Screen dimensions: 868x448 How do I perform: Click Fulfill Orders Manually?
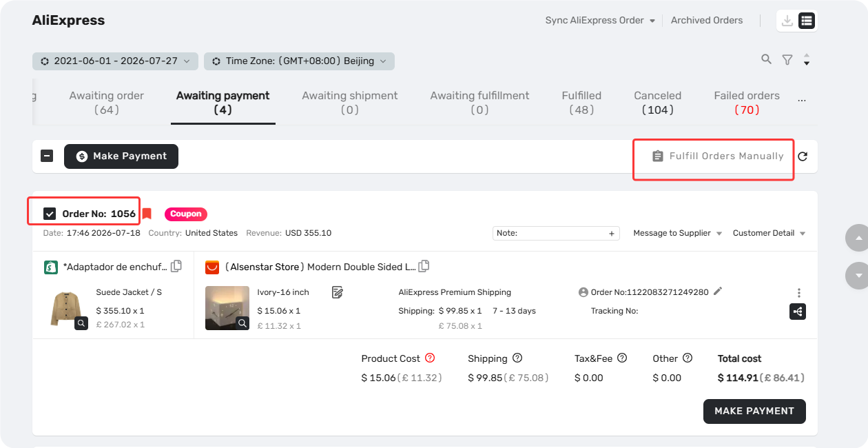pyautogui.click(x=718, y=156)
